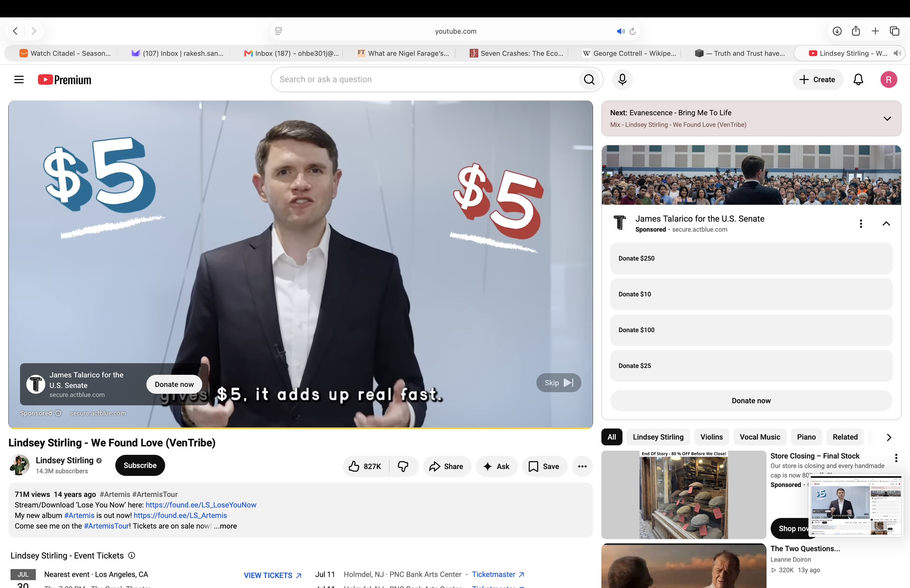This screenshot has height=588, width=910.
Task: Select the Lindsey Stirling filter chip
Action: pos(658,437)
